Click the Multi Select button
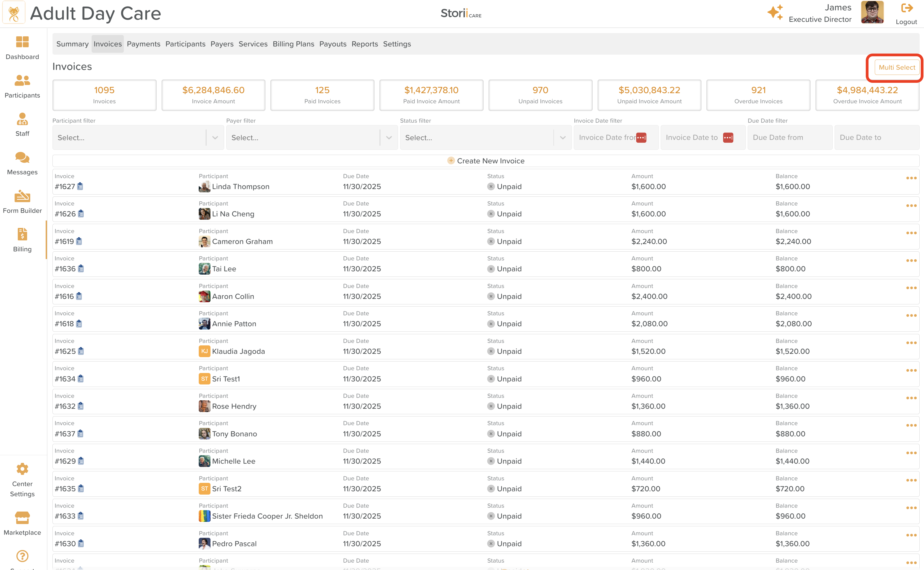This screenshot has height=570, width=924. (x=896, y=67)
